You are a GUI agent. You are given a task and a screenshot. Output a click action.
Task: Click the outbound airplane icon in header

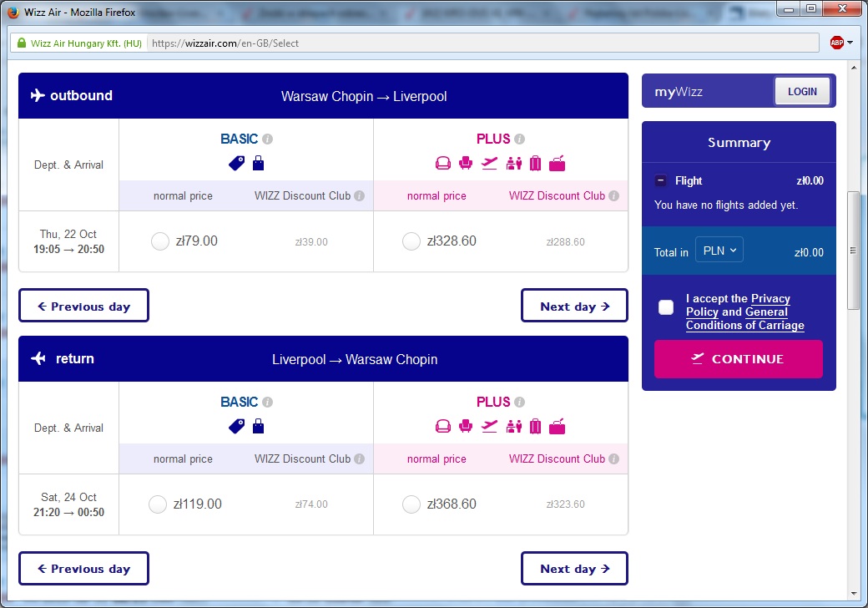pos(37,95)
